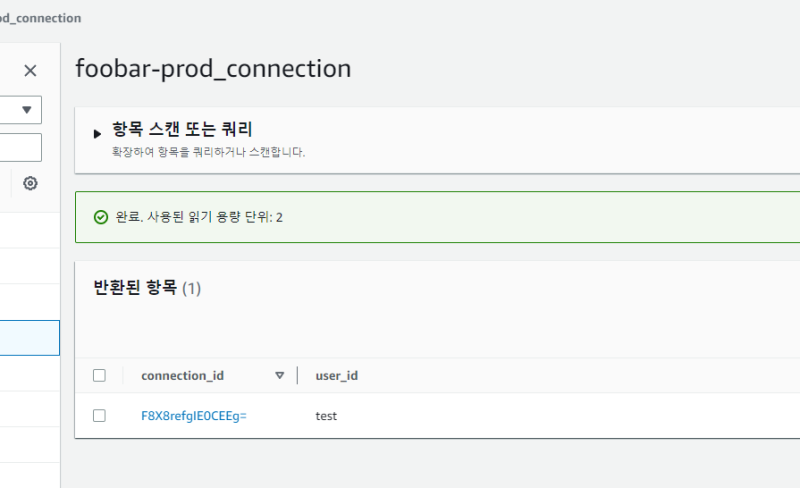Click the green success checkmark icon
Screen dimensions: 800x488
(x=100, y=217)
